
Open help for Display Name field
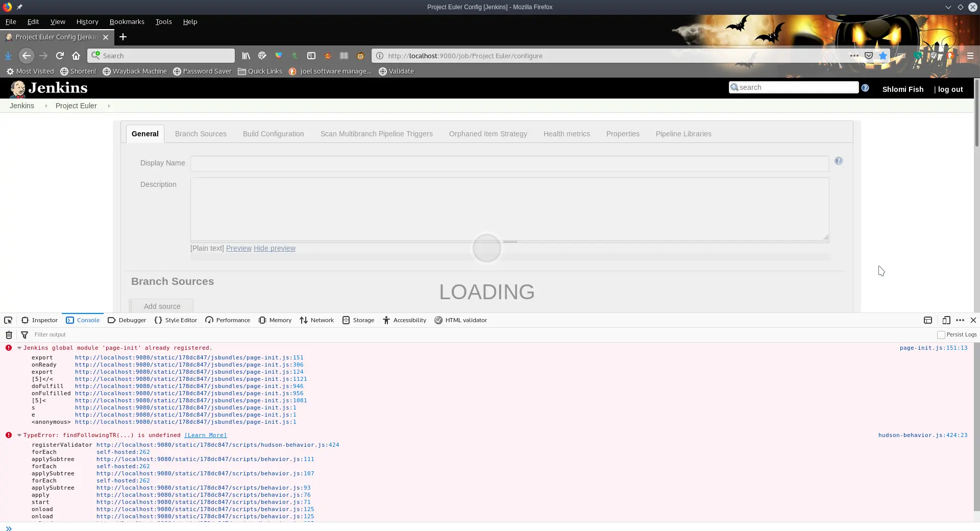point(839,161)
